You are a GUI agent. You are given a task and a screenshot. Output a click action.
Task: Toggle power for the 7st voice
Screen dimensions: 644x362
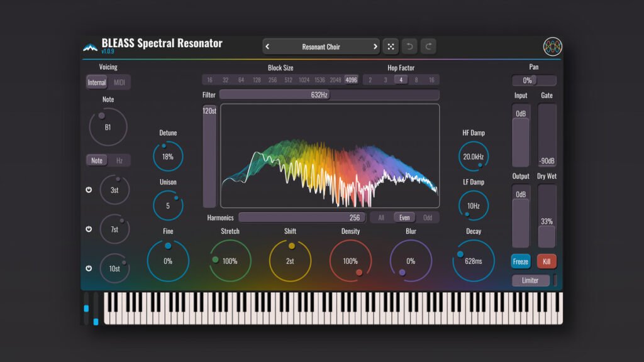[89, 229]
